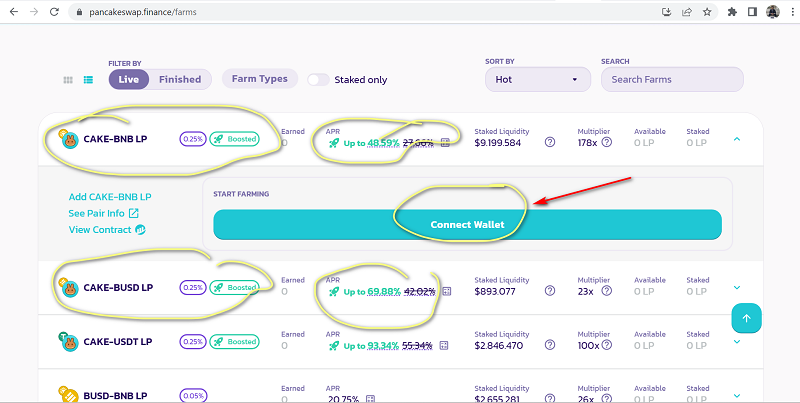Click CAKE-BNB staked liquidity help icon
The image size is (800, 403).
(x=550, y=143)
